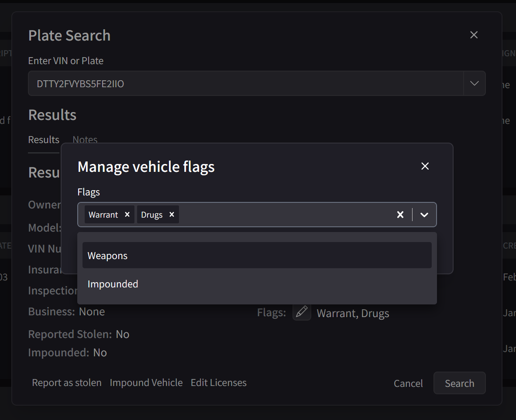The image size is (516, 420).
Task: Open the Flags edit pencil icon
Action: coord(302,312)
